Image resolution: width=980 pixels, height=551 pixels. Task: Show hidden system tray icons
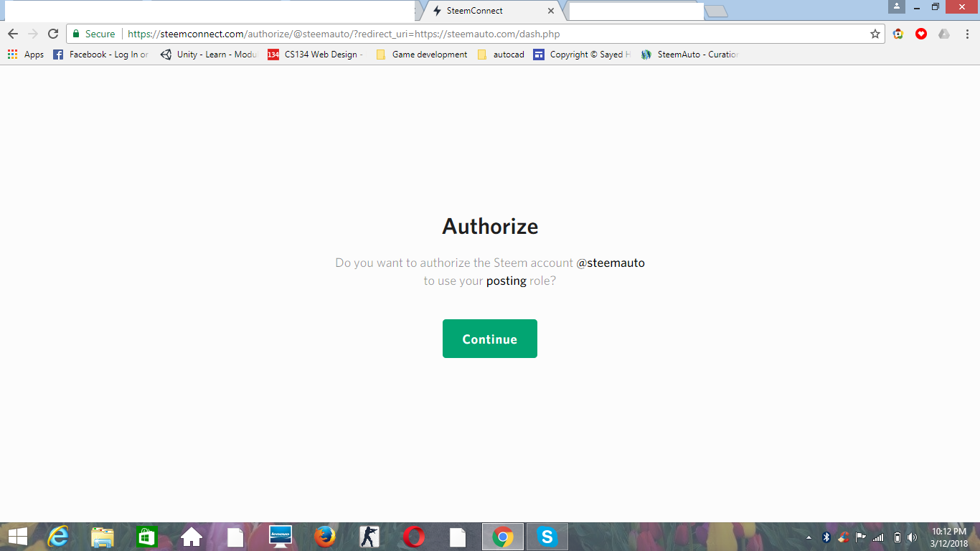pyautogui.click(x=809, y=537)
